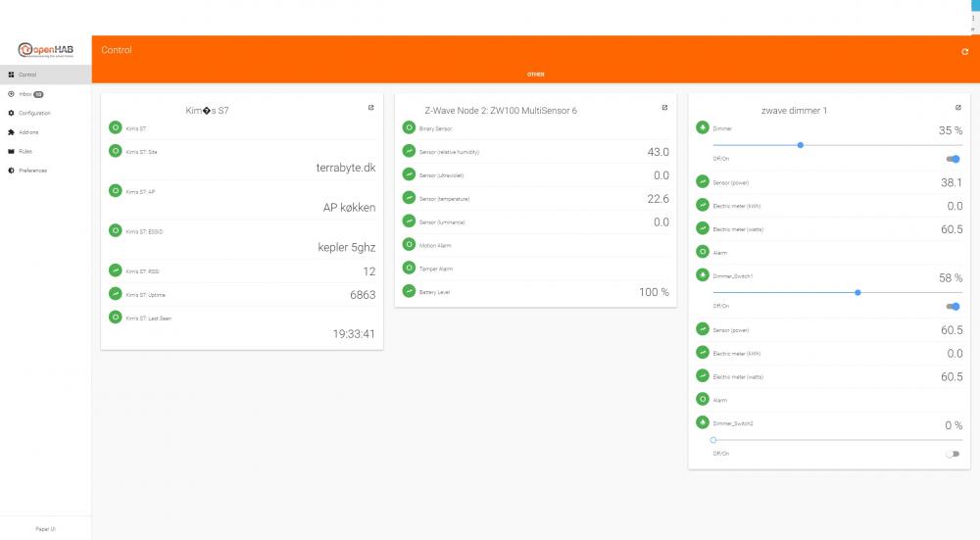Turn off the Dimmer Off/On switch
Image resolution: width=980 pixels, height=540 pixels.
(x=953, y=159)
